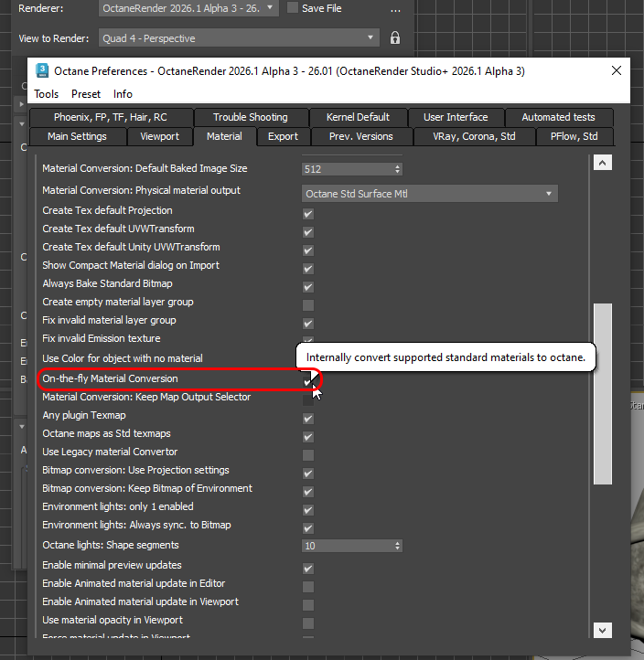Enable Use Legacy material Convertor checkbox
Screen dimensions: 644x660
(x=308, y=455)
